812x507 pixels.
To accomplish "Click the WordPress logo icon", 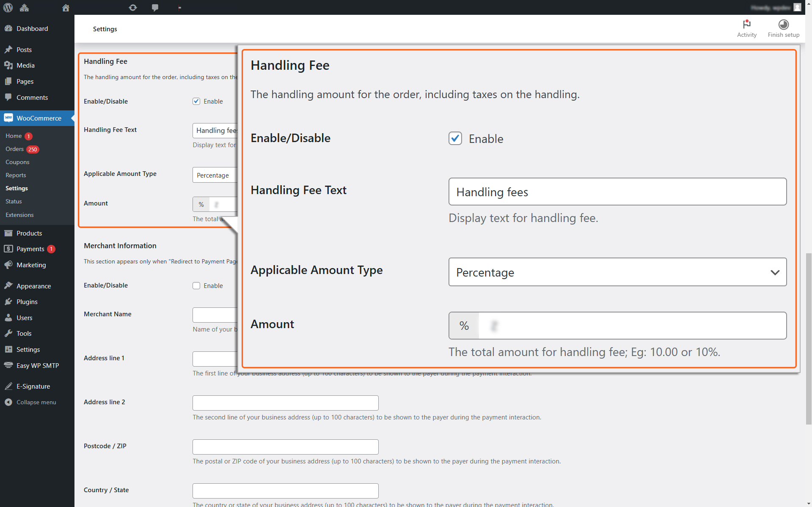I will (8, 8).
